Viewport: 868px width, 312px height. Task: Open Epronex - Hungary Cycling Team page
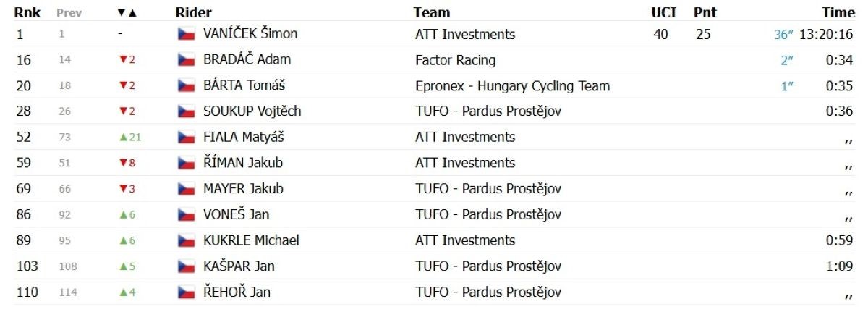pos(513,86)
